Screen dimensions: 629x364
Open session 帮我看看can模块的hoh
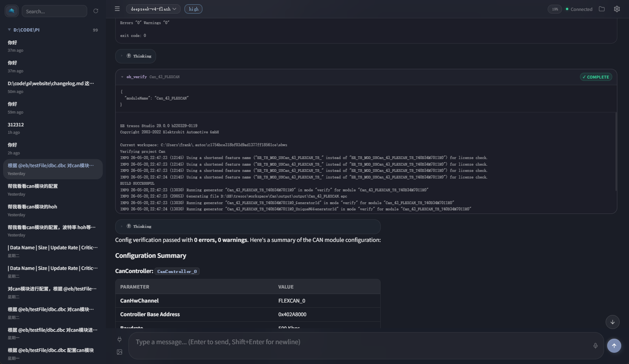[x=53, y=210]
